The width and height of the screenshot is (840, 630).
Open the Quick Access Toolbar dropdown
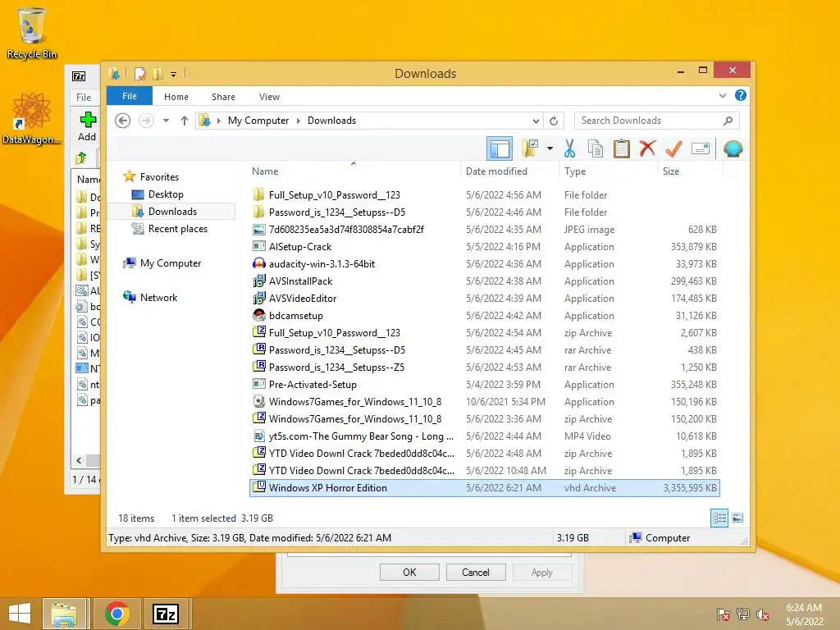(x=174, y=74)
